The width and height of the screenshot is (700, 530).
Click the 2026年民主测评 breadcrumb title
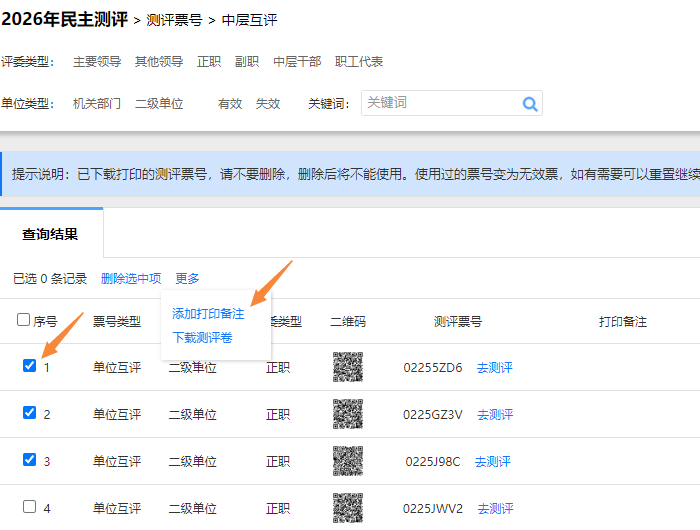point(65,19)
